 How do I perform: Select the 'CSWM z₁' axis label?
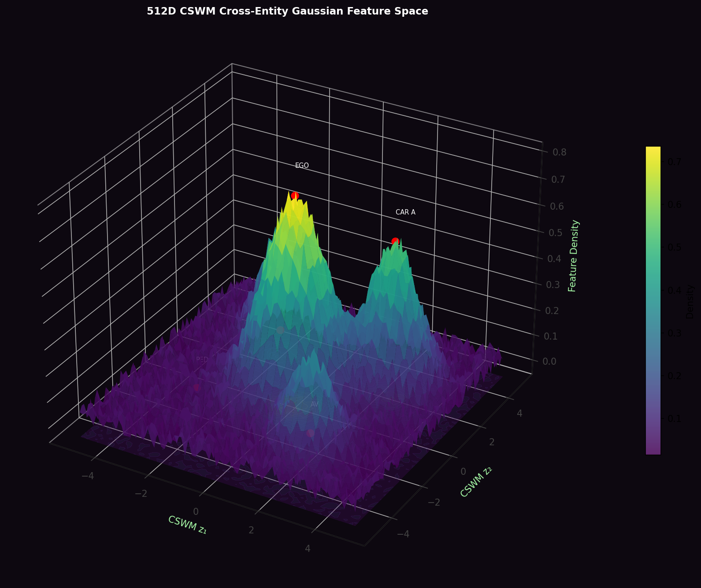tap(187, 525)
